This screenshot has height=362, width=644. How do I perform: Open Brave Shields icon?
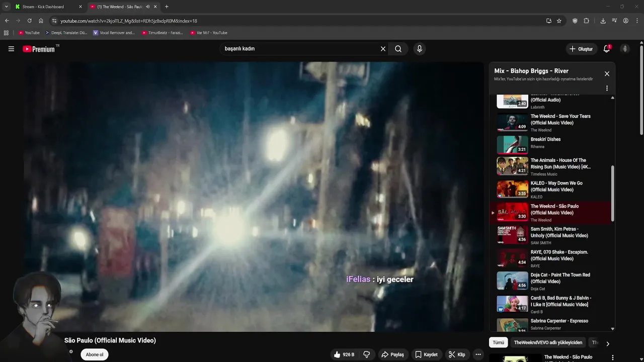click(575, 21)
